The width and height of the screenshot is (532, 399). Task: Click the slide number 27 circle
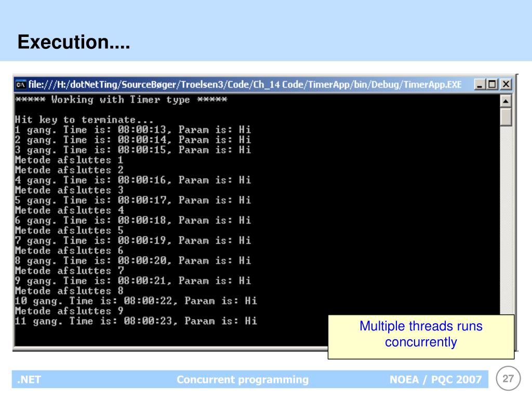tap(508, 378)
